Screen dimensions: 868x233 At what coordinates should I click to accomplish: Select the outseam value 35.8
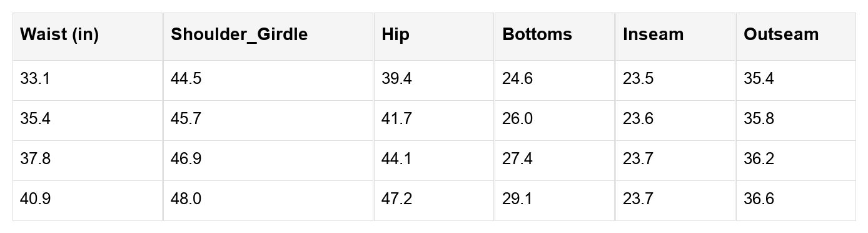click(x=796, y=120)
